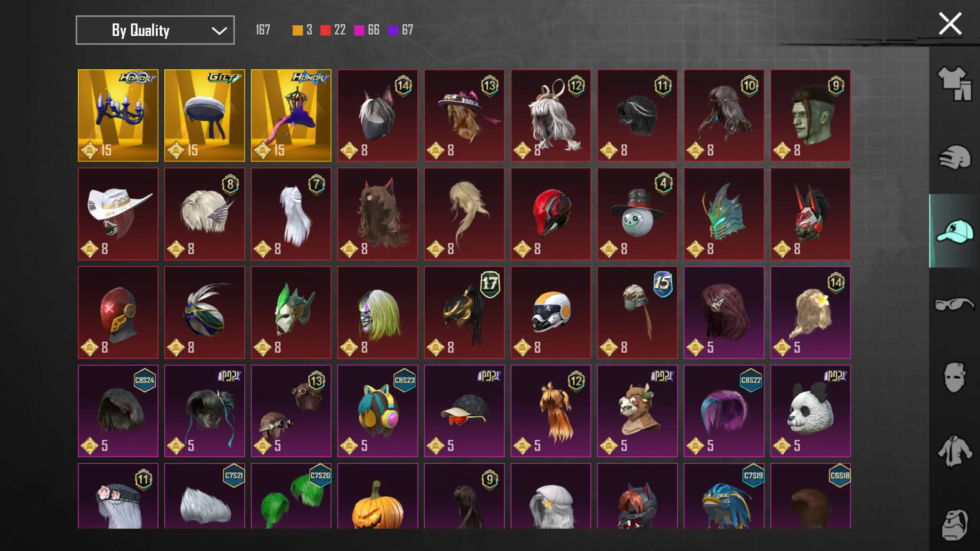Expand the By Quality sort dropdown
Image resolution: width=980 pixels, height=551 pixels.
[155, 30]
